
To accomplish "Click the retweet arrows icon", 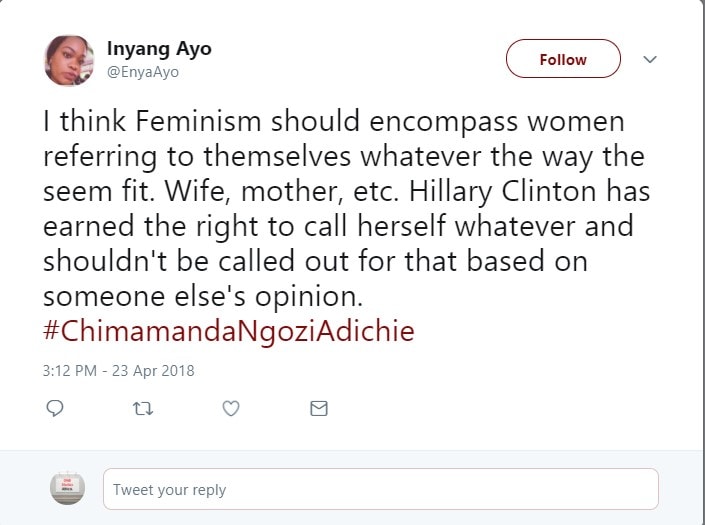I will [x=143, y=409].
